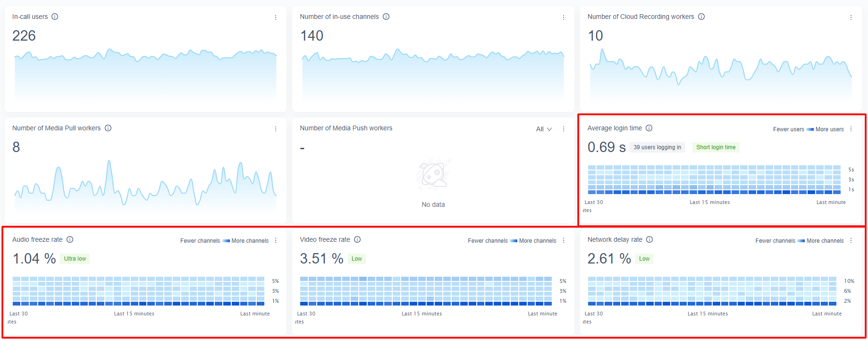Click the Average login time heatmap
868x340 pixels.
coord(714,179)
